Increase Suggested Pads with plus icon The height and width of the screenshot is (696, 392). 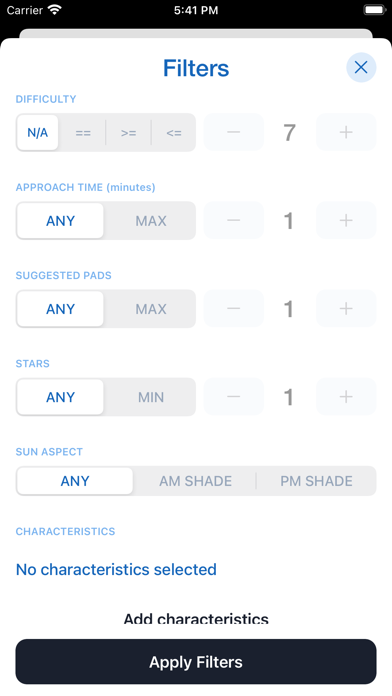click(346, 308)
